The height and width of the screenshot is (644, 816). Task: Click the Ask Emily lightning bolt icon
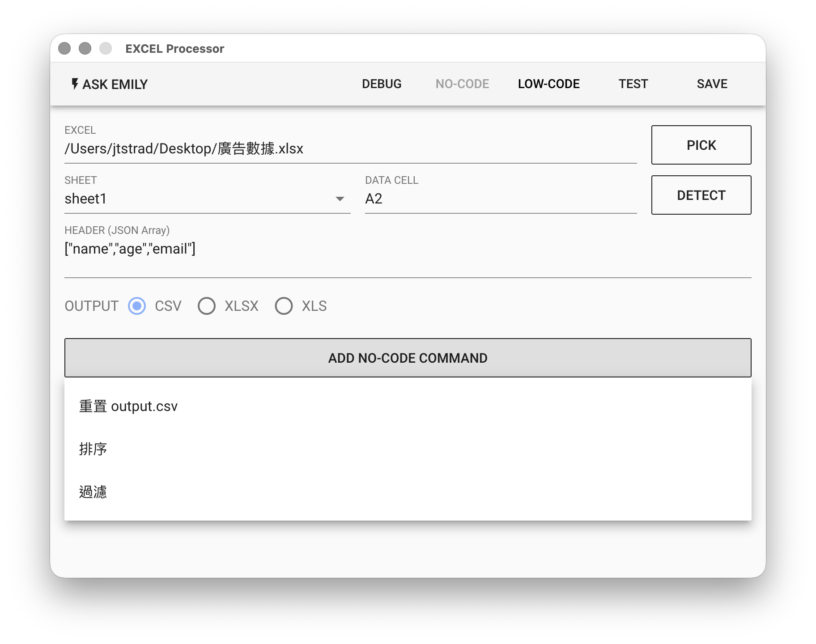(x=75, y=84)
